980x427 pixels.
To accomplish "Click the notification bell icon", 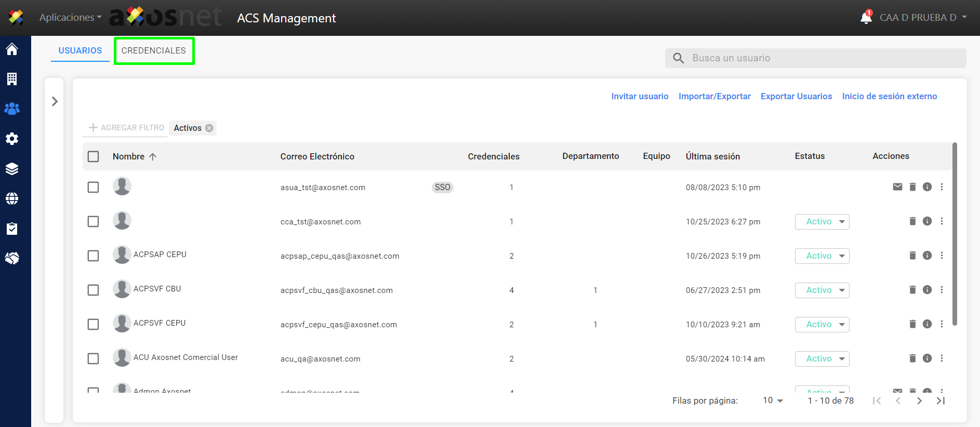I will (866, 17).
